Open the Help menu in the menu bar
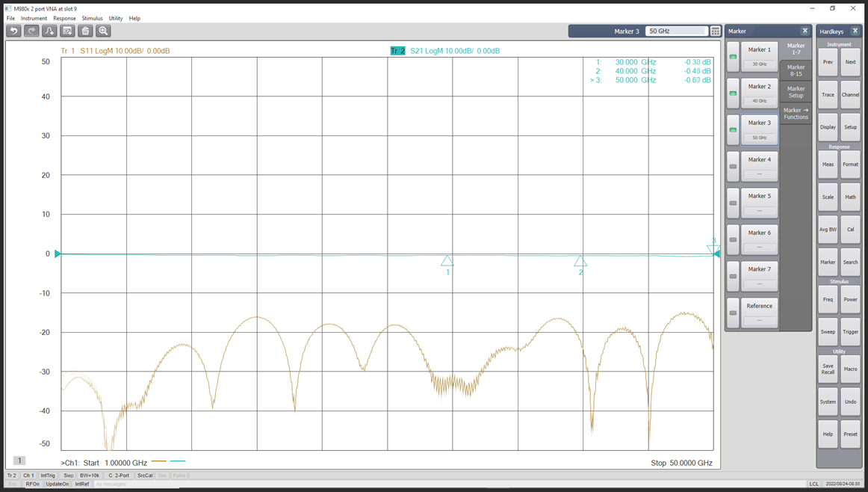 134,18
